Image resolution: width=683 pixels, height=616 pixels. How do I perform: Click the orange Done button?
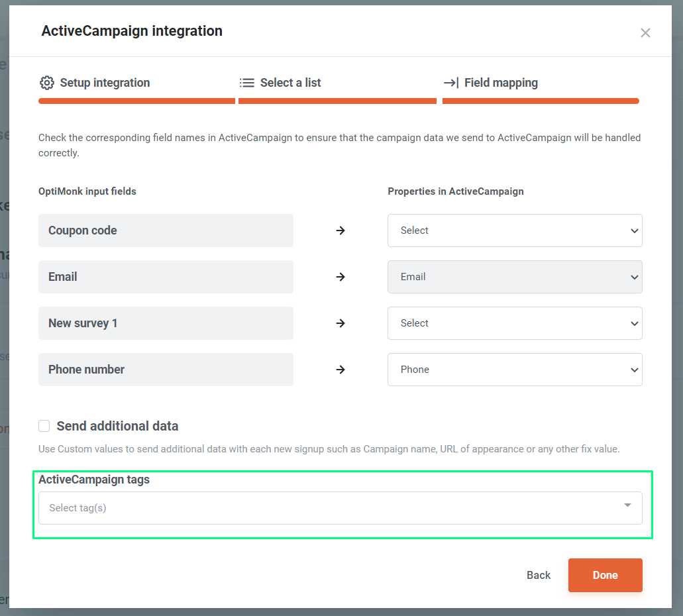605,575
